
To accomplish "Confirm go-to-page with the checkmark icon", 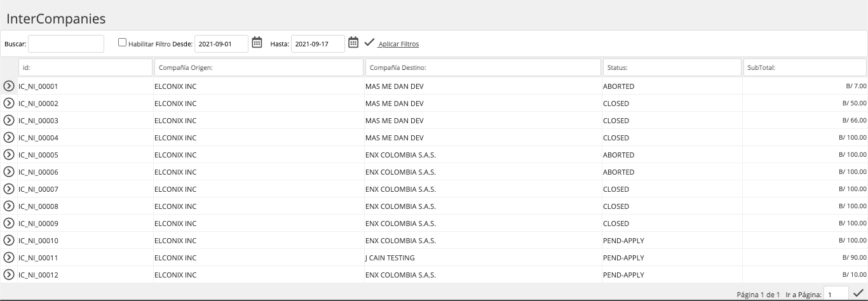I will [x=858, y=293].
